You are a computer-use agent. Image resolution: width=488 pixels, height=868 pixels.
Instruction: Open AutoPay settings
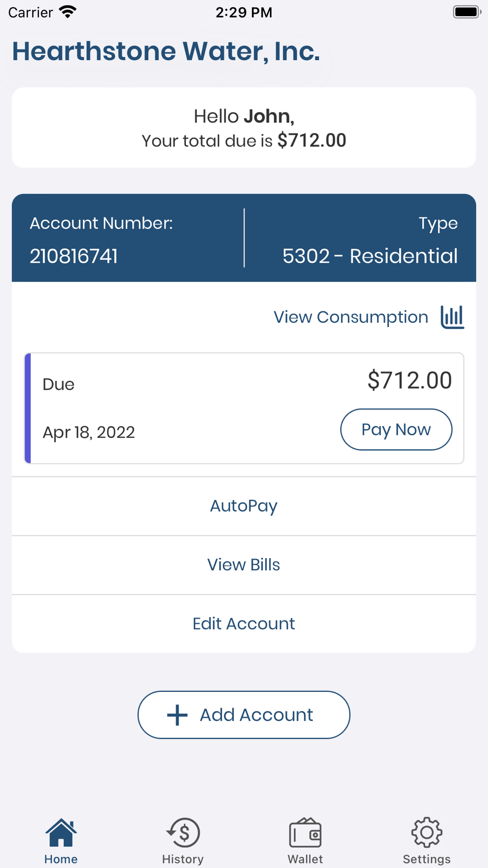244,506
